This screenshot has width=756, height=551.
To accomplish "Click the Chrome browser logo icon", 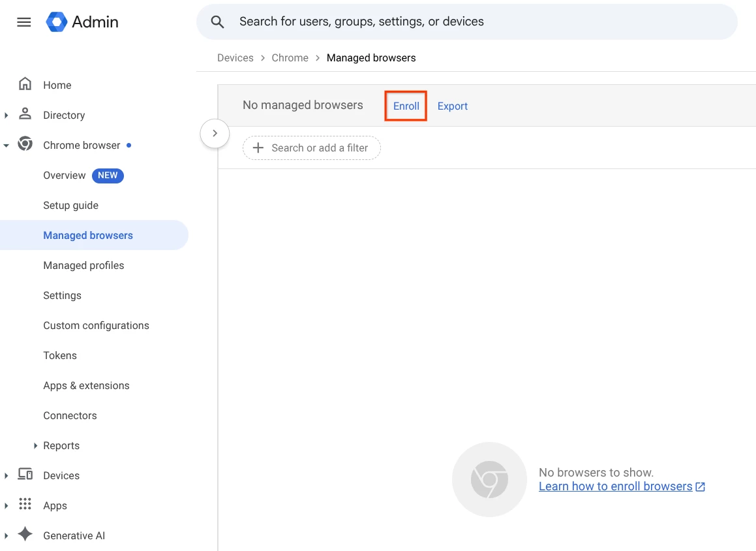I will coord(25,144).
